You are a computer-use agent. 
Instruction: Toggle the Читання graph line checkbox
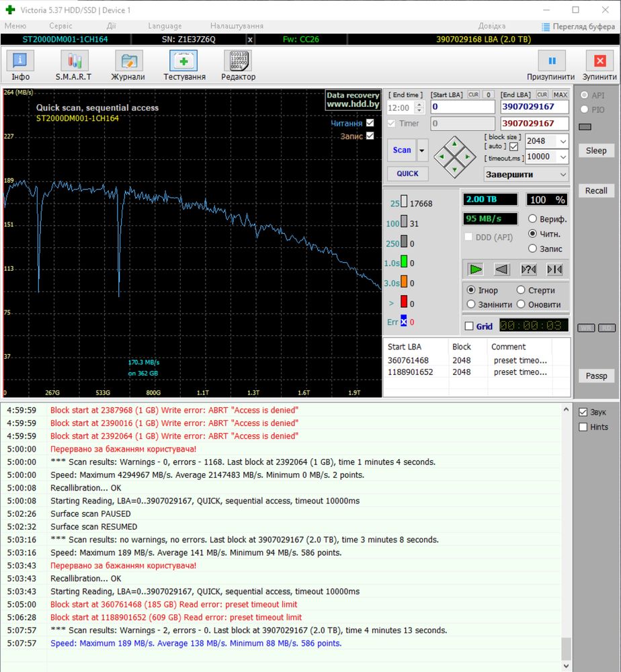(370, 123)
